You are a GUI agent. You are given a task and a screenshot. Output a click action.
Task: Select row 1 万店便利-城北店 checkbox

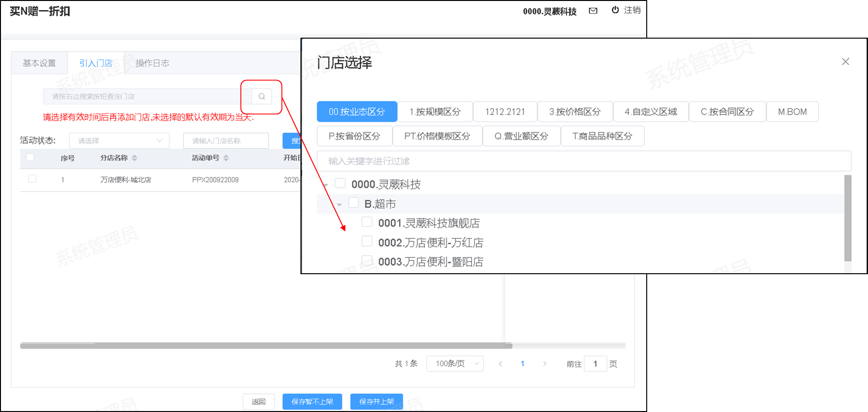tap(32, 179)
